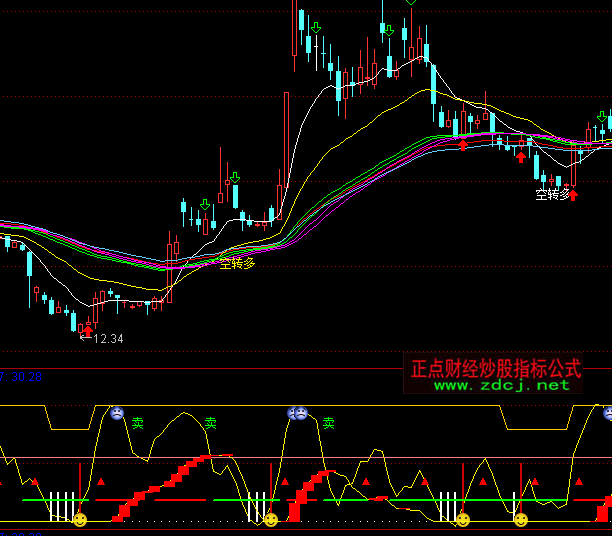612x536 pixels.
Task: Click the leftmost blue sad face icon
Action: [116, 412]
